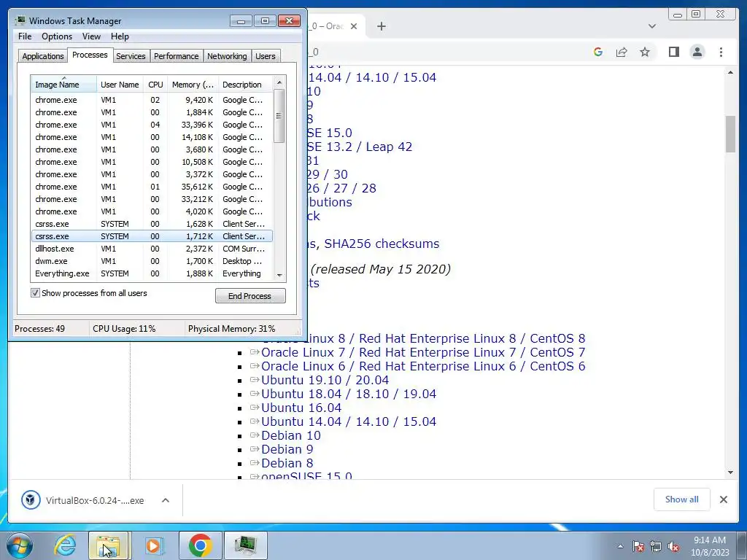The width and height of the screenshot is (747, 560).
Task: Open the Ubuntu 16.04 link
Action: point(301,408)
